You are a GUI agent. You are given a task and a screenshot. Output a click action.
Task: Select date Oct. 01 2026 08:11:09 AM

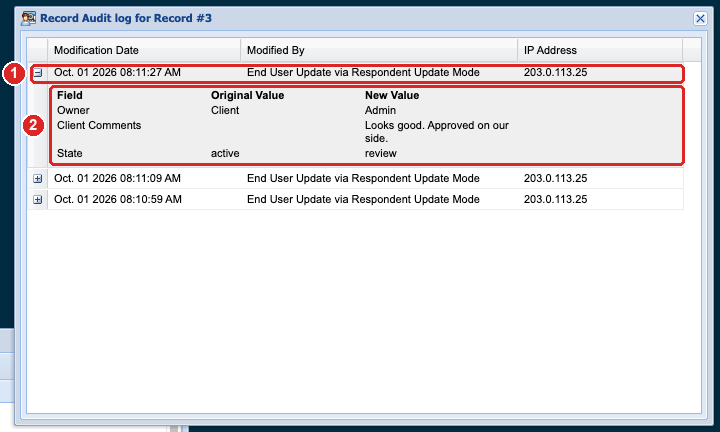pyautogui.click(x=117, y=179)
